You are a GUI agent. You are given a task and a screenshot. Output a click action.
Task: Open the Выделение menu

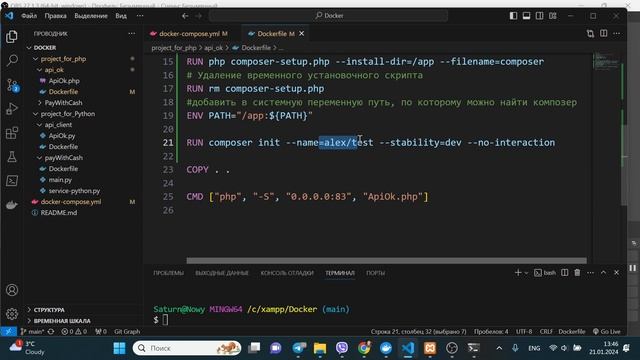coord(91,16)
